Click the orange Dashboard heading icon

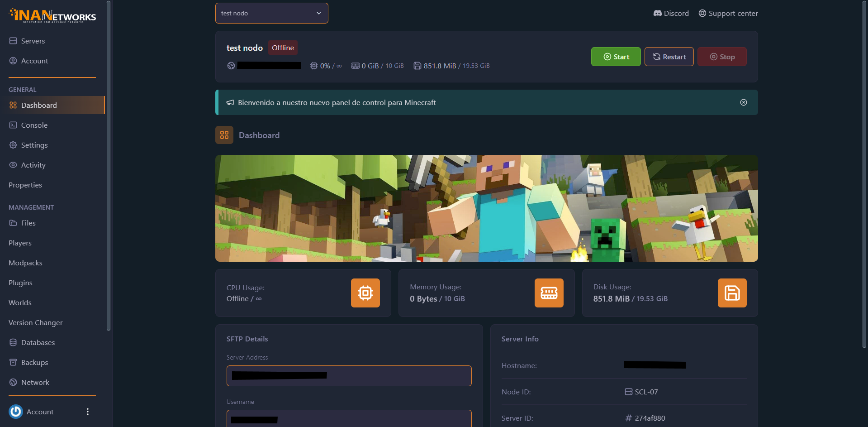(224, 135)
